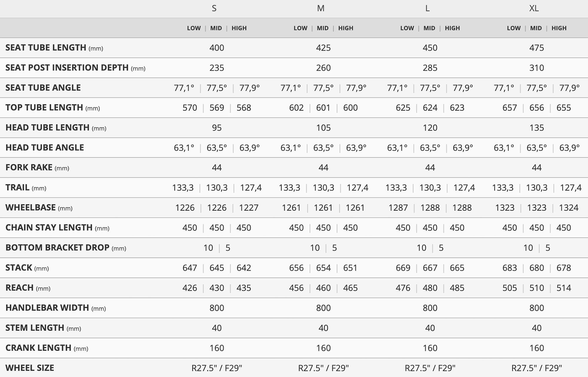Image resolution: width=588 pixels, height=377 pixels.
Task: Click the 1287 wheelbase value
Action: [398, 208]
